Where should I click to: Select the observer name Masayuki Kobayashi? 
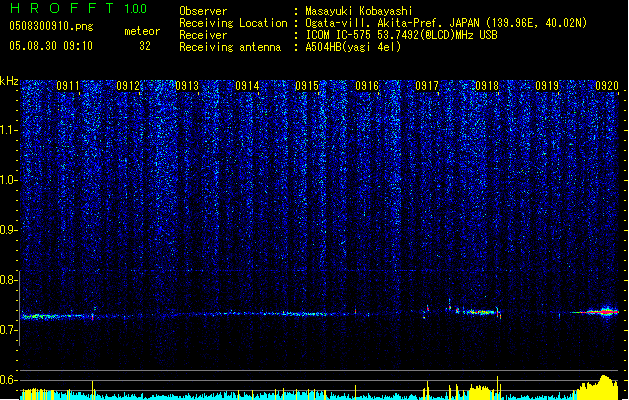[x=359, y=11]
